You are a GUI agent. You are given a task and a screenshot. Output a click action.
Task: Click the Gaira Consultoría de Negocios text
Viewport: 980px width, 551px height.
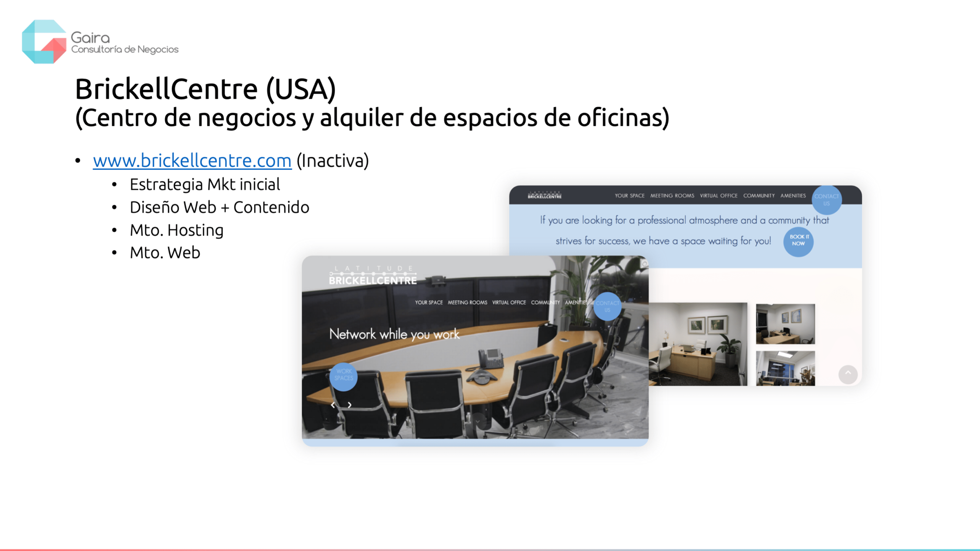125,42
